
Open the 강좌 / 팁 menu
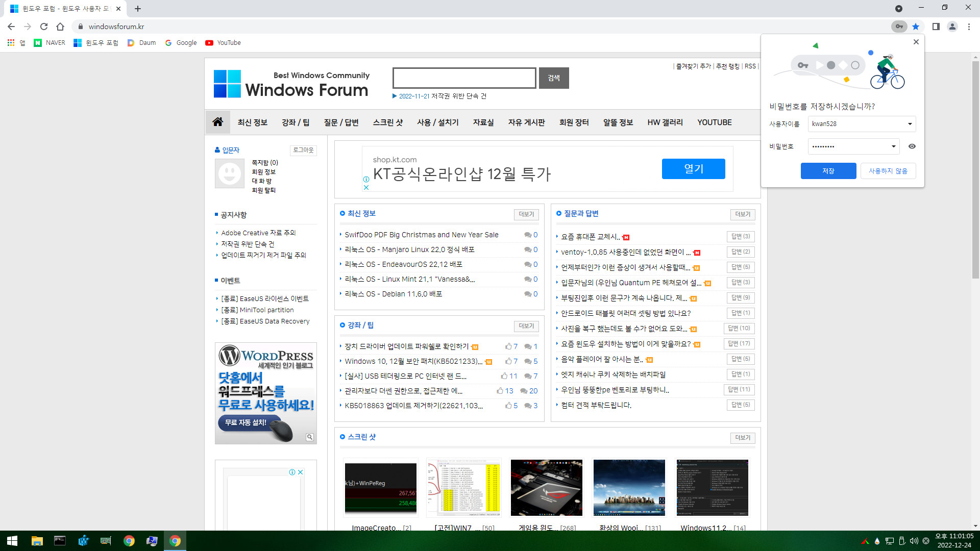pos(296,122)
